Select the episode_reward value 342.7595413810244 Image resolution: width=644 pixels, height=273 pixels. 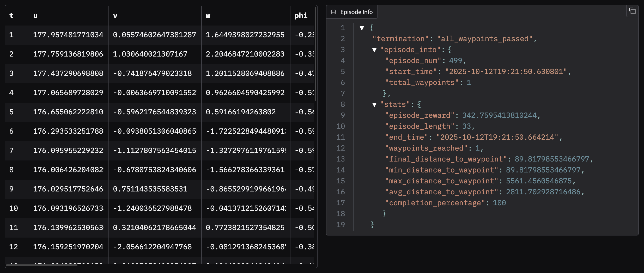[x=501, y=115]
